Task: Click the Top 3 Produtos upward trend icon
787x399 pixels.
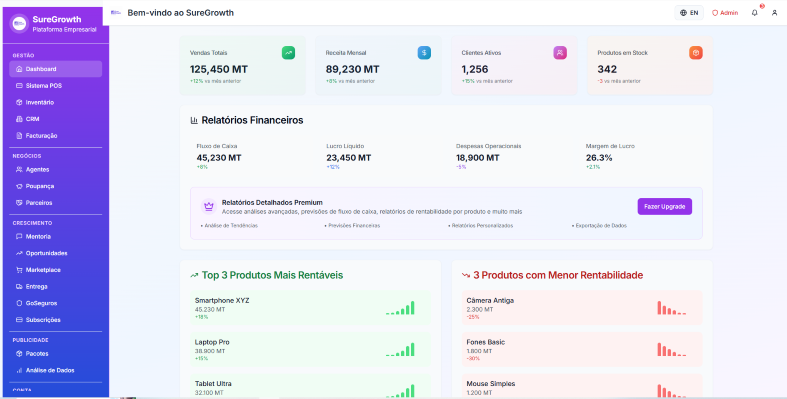Action: (x=194, y=275)
